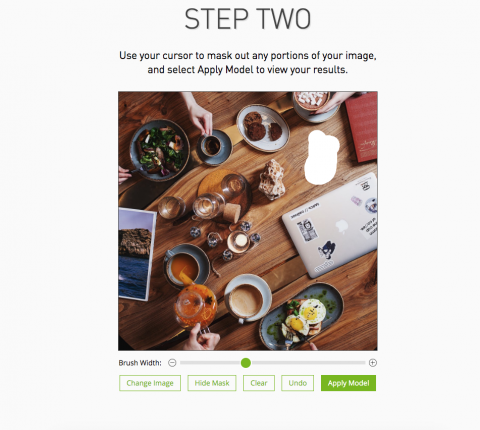Increase brush width with plus icon
480x430 pixels.
[x=373, y=363]
